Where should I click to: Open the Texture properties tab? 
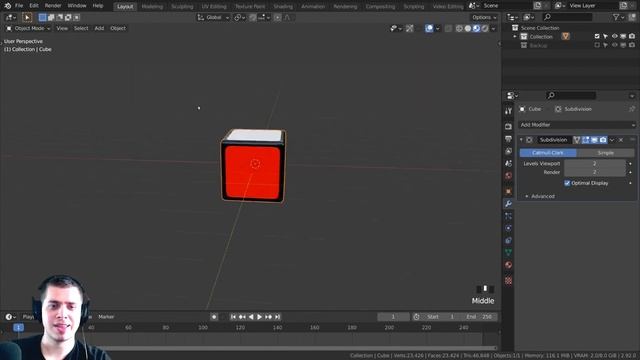click(508, 280)
